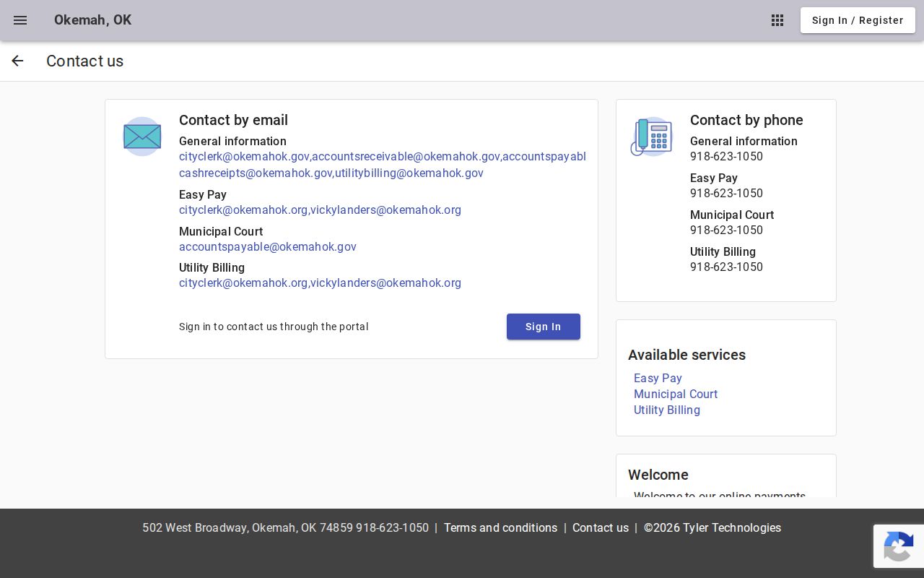This screenshot has width=924, height=578.
Task: Click the Municipal Court label in email card
Action: (221, 231)
